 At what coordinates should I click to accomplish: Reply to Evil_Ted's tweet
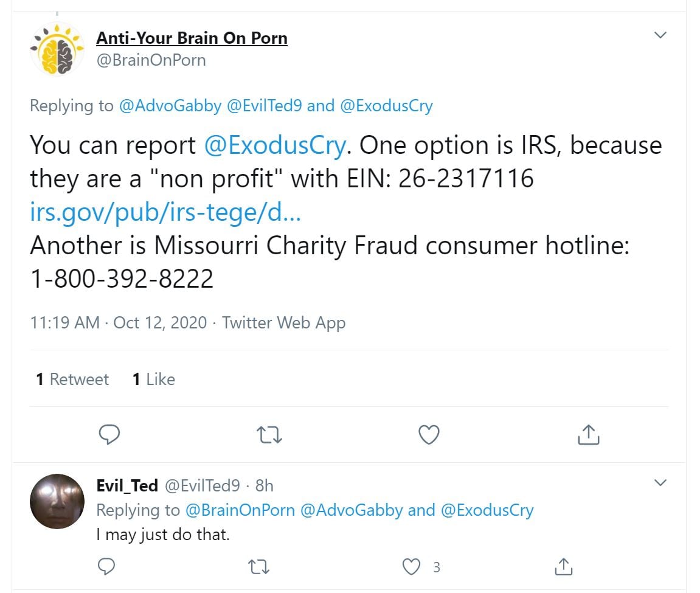pos(107,567)
